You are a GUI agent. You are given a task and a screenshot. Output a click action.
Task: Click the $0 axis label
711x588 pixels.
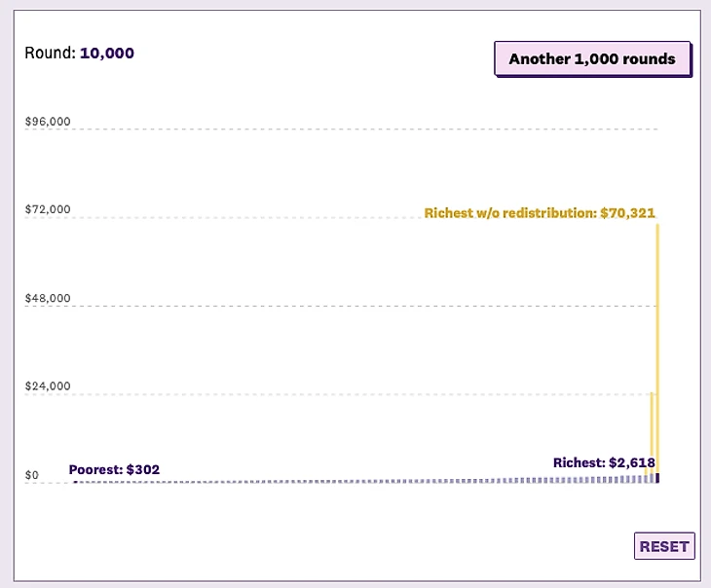(x=32, y=475)
